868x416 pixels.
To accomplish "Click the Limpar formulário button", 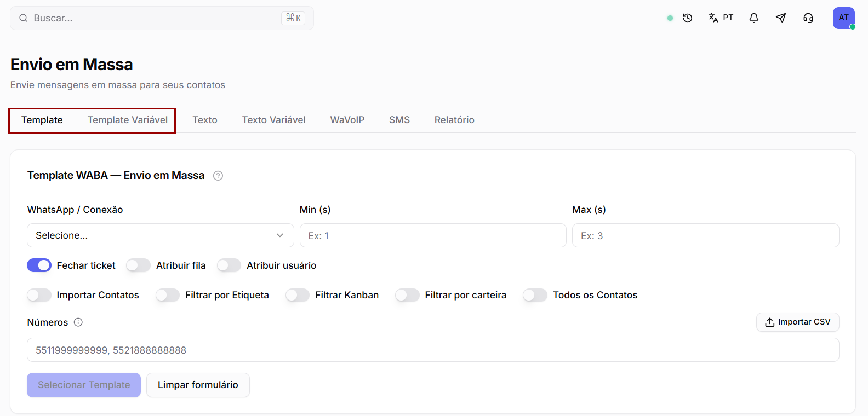I will [x=198, y=385].
